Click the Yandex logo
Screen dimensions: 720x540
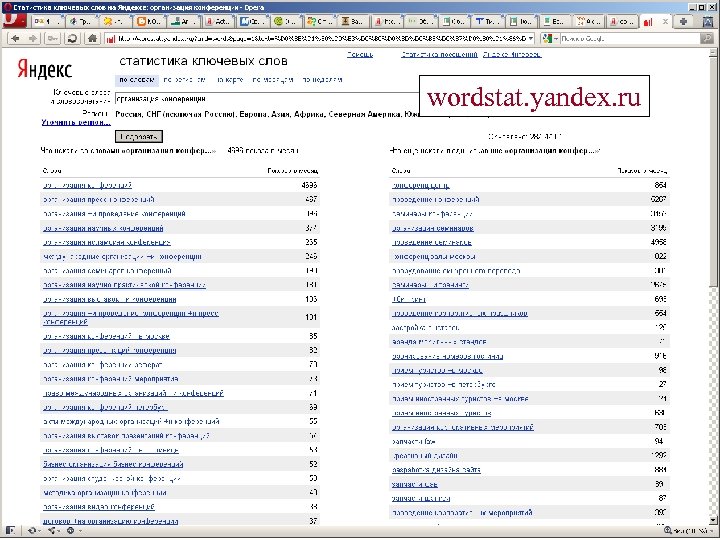pyautogui.click(x=45, y=69)
